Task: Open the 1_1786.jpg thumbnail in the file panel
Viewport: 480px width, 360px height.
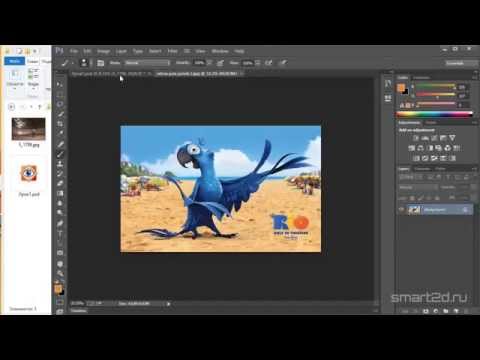Action: 28,129
